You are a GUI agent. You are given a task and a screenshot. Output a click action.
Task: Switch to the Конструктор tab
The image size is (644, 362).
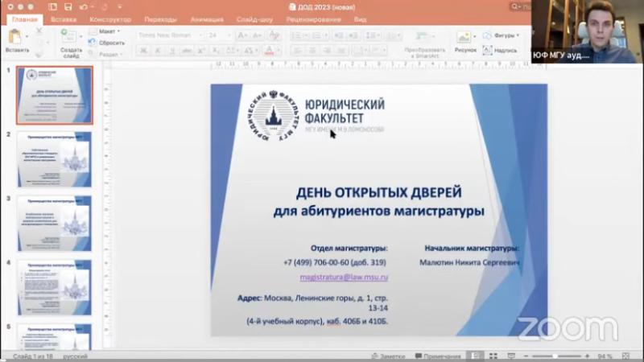(x=110, y=19)
